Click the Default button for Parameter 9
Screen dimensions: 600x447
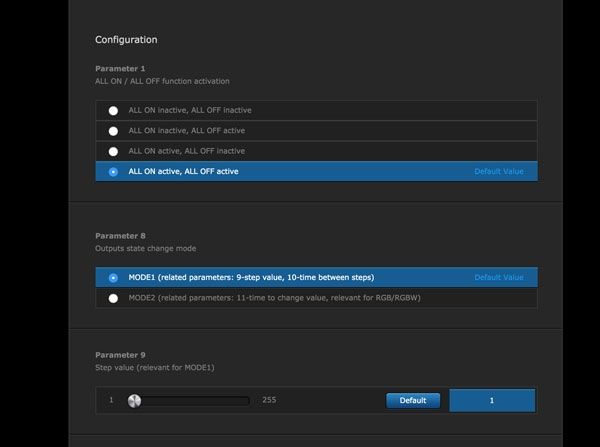point(413,400)
